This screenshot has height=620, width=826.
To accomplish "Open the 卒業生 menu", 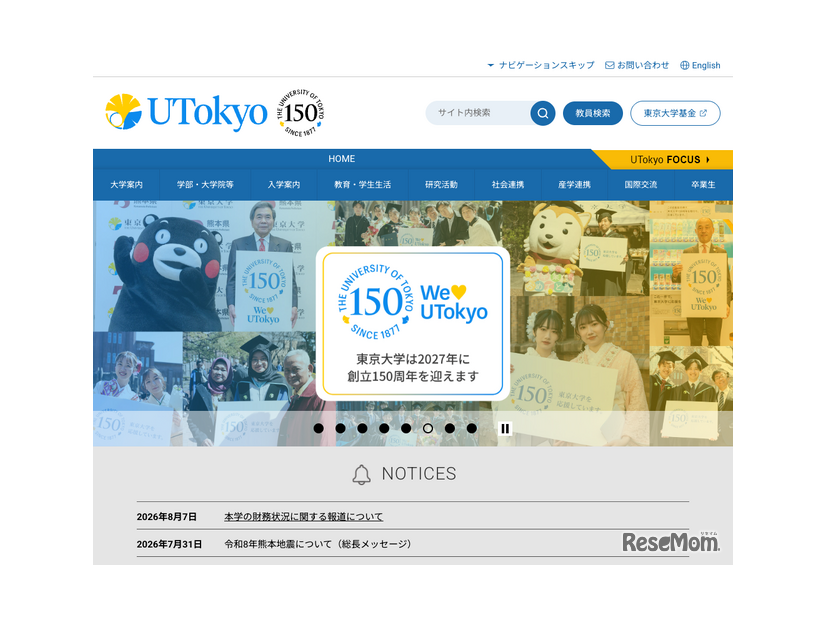I will tap(703, 185).
